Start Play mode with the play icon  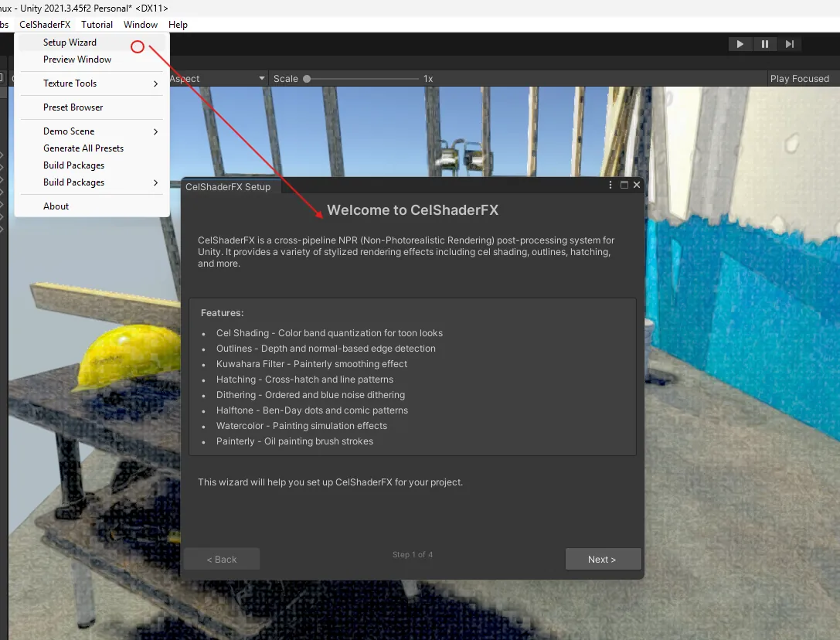[x=740, y=44]
